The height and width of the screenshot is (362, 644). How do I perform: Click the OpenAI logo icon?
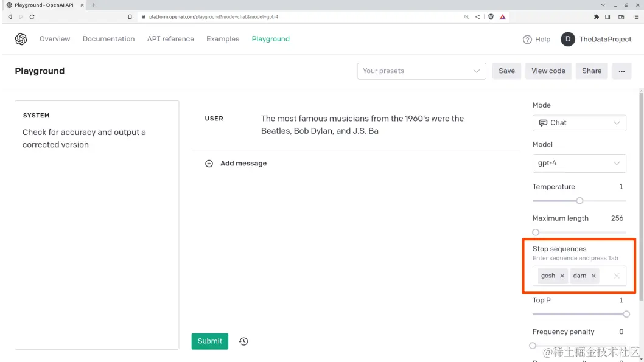21,39
